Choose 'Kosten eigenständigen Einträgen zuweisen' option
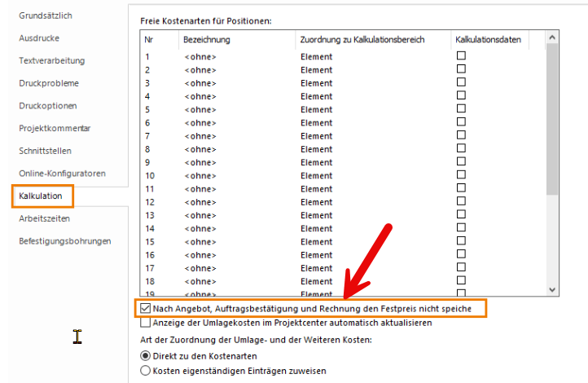 tap(146, 371)
